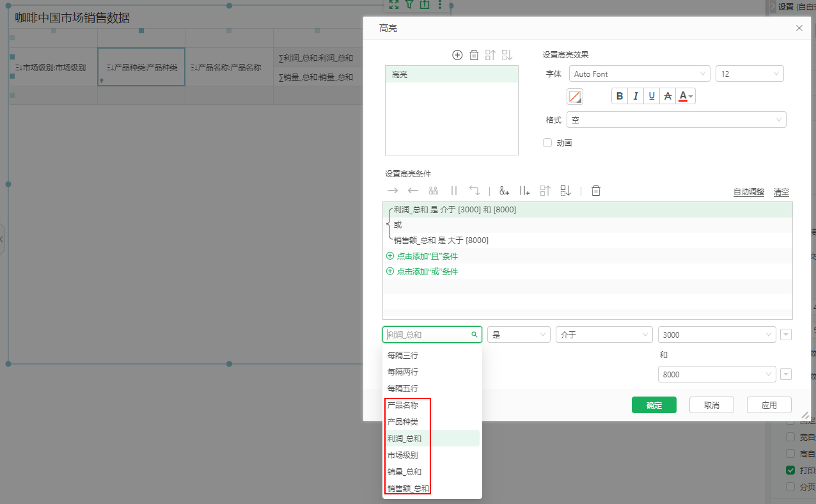Viewport: 816px width, 504px height.
Task: Open font color arrow next to A
Action: 691,97
